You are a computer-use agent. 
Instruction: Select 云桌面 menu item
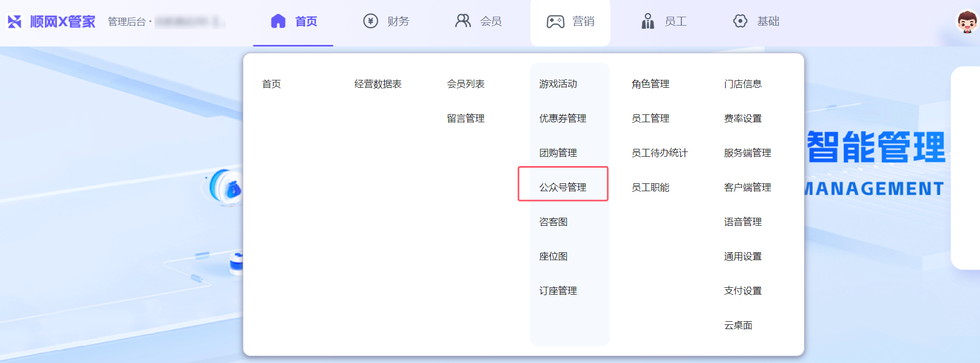click(x=738, y=325)
